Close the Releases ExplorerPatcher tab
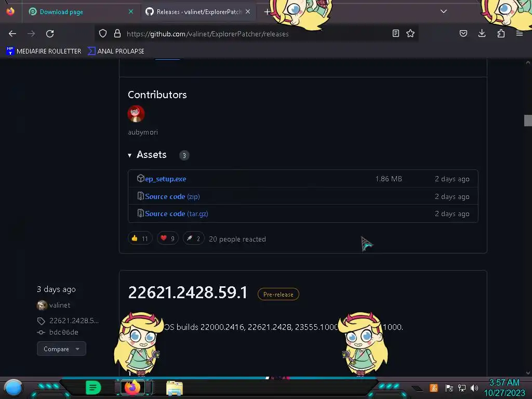 coord(248,11)
